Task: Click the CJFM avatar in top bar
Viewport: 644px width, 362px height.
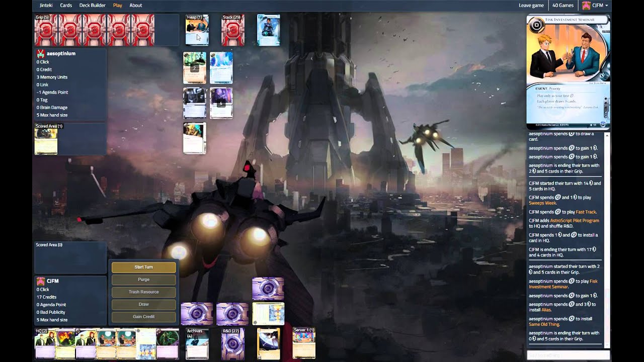Action: point(586,6)
